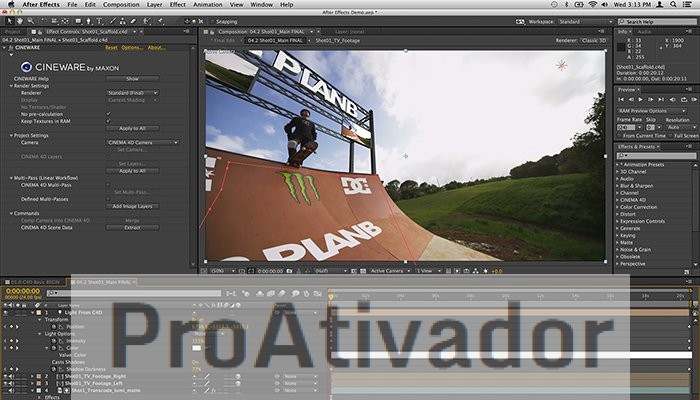Select the Brush tool
700x400 pixels.
[112, 21]
